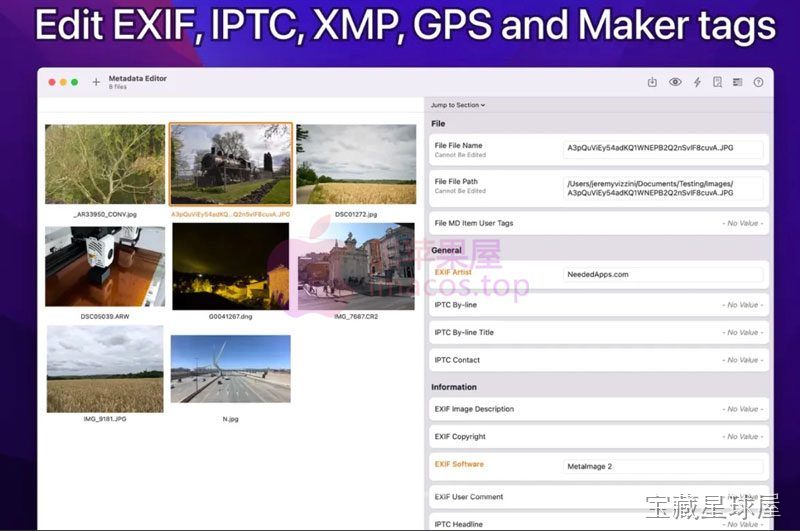Select the DSC05039.ARW 3D printer thumbnail

coord(105,267)
